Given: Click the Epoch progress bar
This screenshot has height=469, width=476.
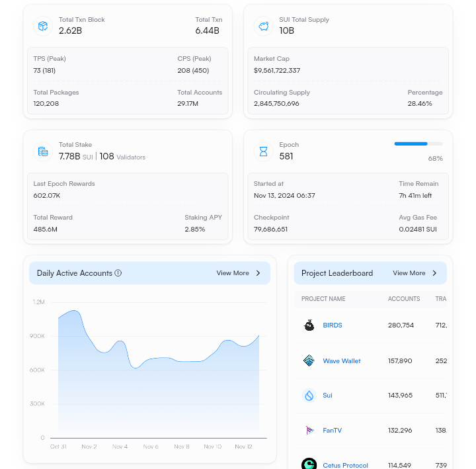Looking at the screenshot, I should (418, 144).
